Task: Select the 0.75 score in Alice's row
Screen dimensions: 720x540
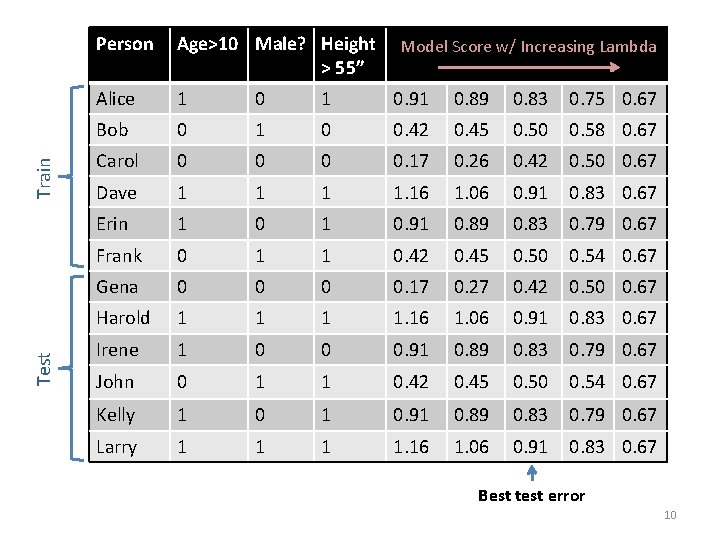Action: click(587, 98)
